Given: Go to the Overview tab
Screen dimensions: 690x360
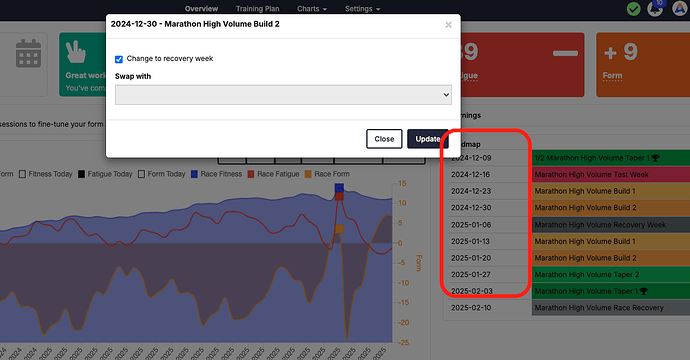Looking at the screenshot, I should (x=201, y=9).
